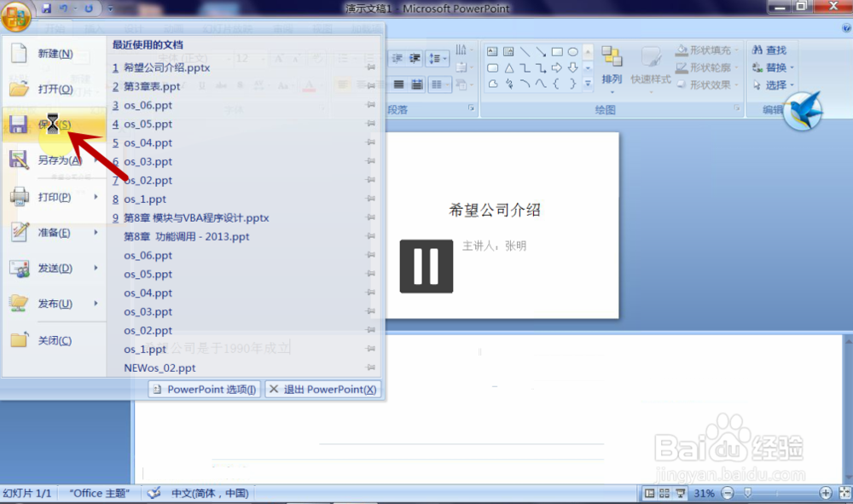Pin document 6 os_03.ppt

[370, 161]
